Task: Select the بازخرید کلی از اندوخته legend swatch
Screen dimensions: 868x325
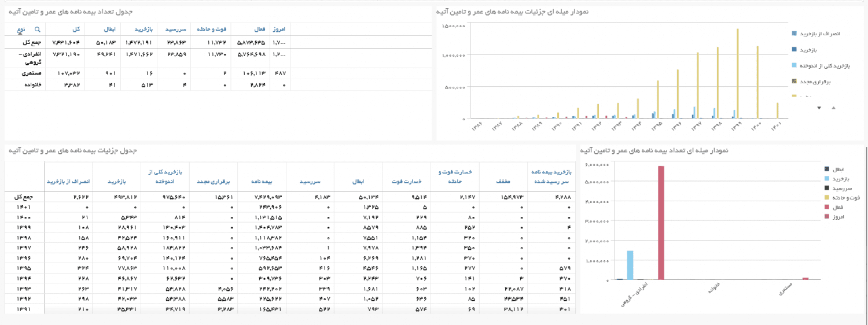Action: click(794, 65)
